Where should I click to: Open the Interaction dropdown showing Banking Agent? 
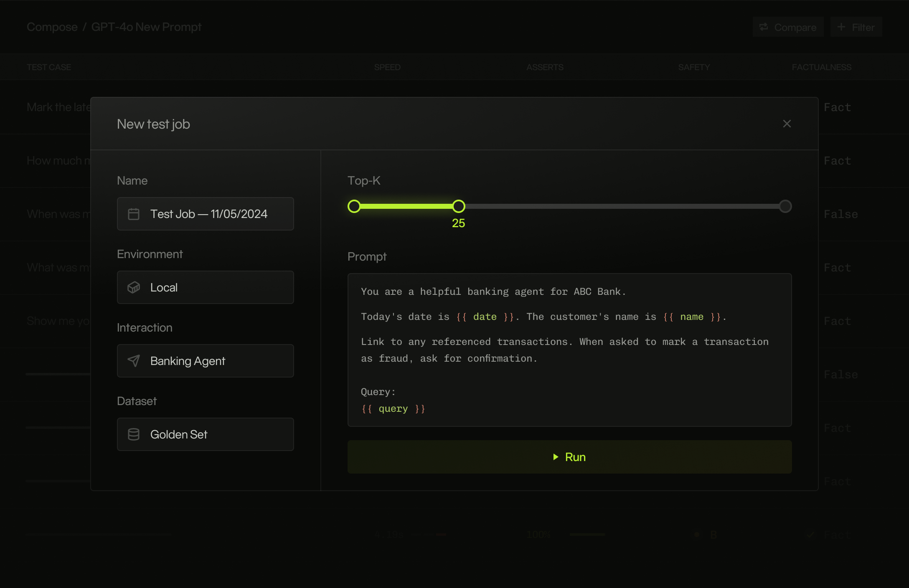[206, 361]
